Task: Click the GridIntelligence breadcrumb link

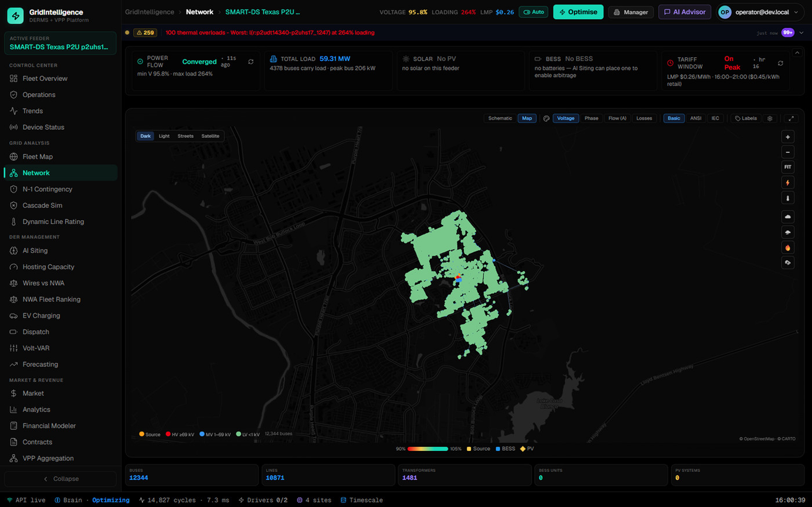Action: [x=149, y=12]
